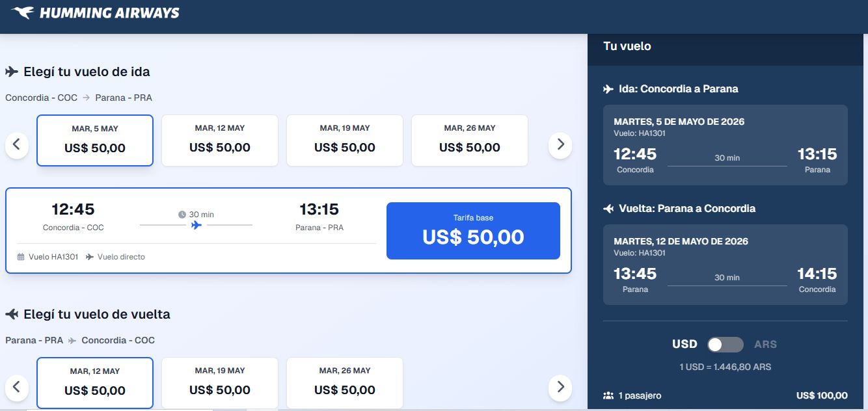Click the airplane icon beside return flight heading
The image size is (868, 411).
click(x=12, y=314)
